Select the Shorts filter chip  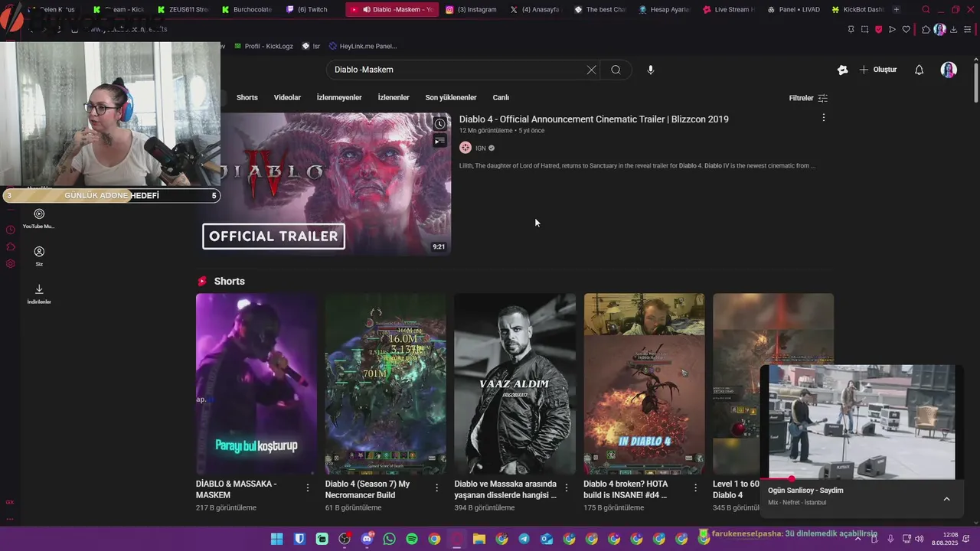247,97
